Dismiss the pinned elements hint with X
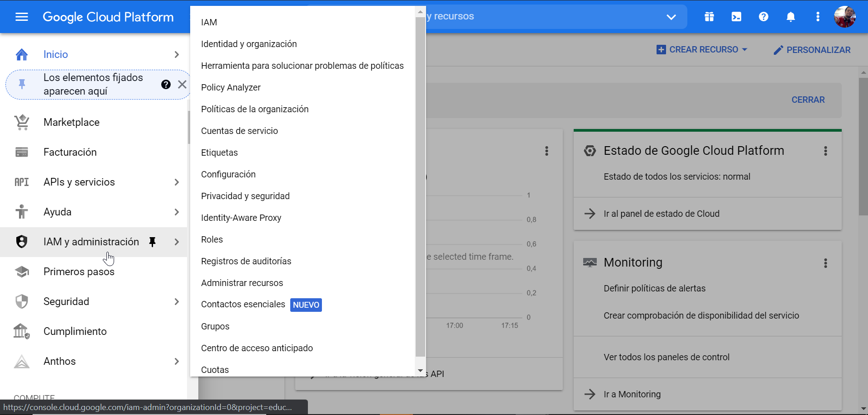Image resolution: width=868 pixels, height=415 pixels. pyautogui.click(x=182, y=84)
